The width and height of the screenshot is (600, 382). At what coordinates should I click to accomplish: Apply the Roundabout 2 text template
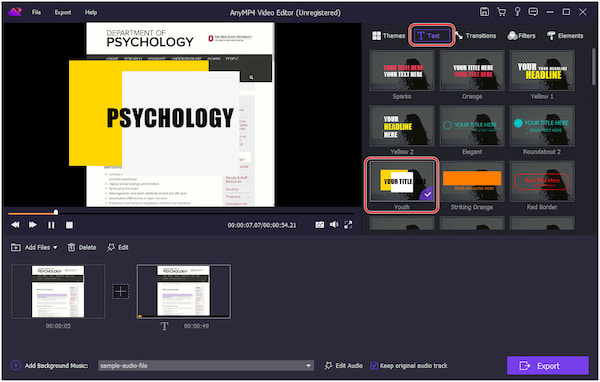coord(542,126)
